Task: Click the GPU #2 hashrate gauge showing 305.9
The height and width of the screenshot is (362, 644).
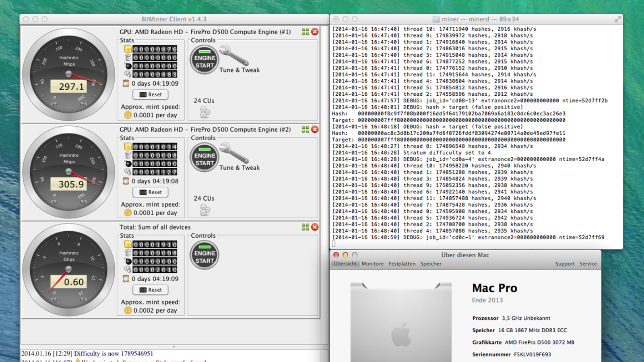Action: 69,172
